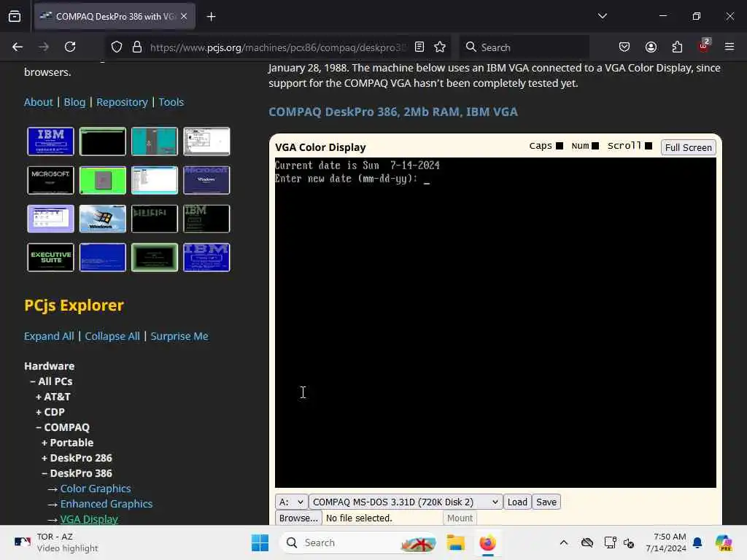Viewport: 747px width, 560px height.
Task: Open the tracking protection shield icon
Action: (117, 47)
